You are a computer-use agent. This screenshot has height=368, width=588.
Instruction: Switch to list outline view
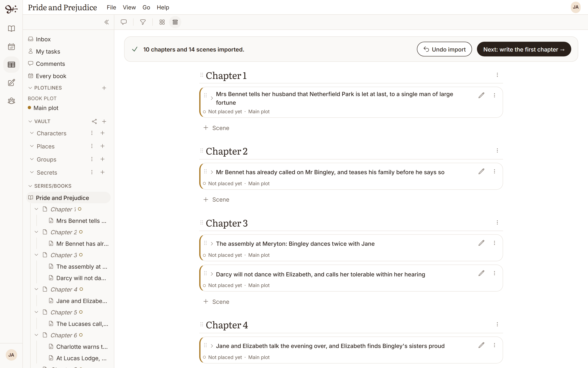click(175, 22)
